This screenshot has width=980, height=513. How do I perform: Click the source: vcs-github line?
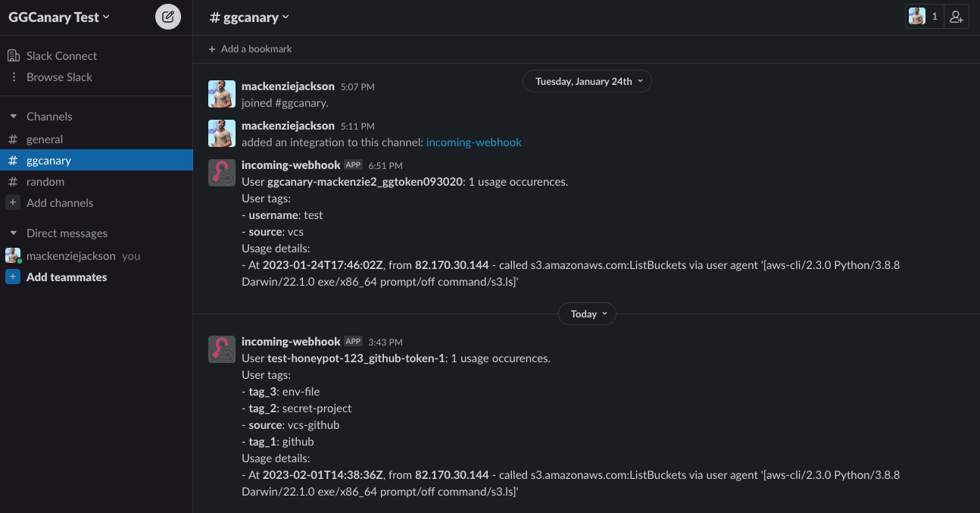pos(291,425)
